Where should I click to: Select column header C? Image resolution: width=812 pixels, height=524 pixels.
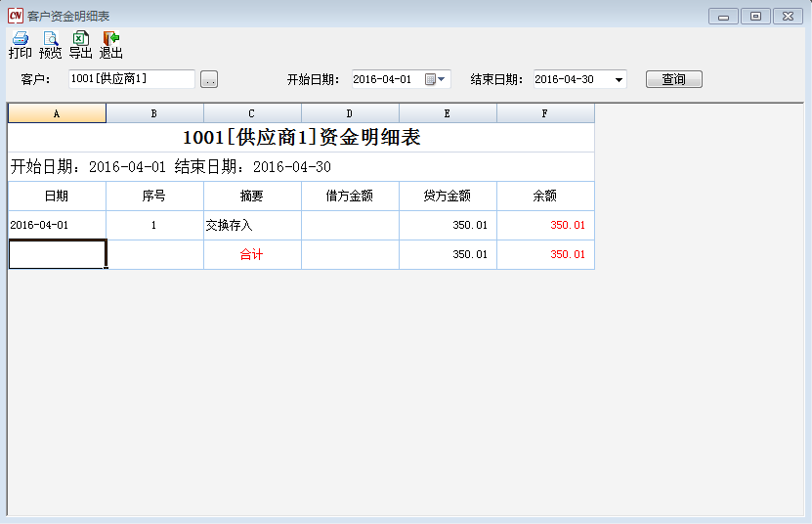pos(252,113)
